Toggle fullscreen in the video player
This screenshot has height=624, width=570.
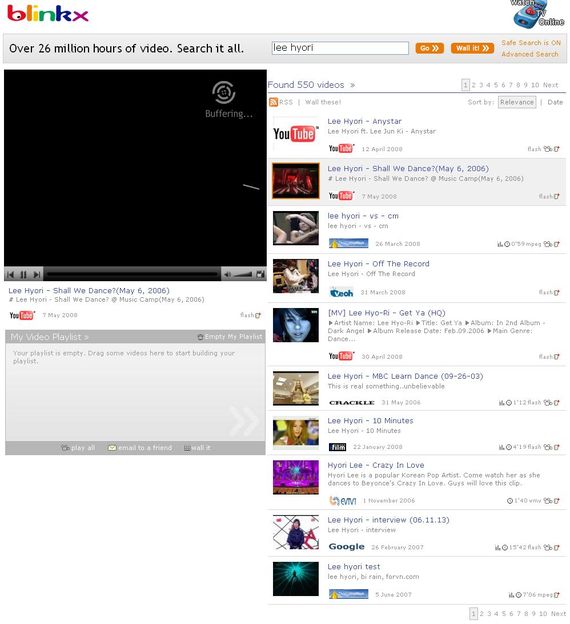click(x=260, y=274)
